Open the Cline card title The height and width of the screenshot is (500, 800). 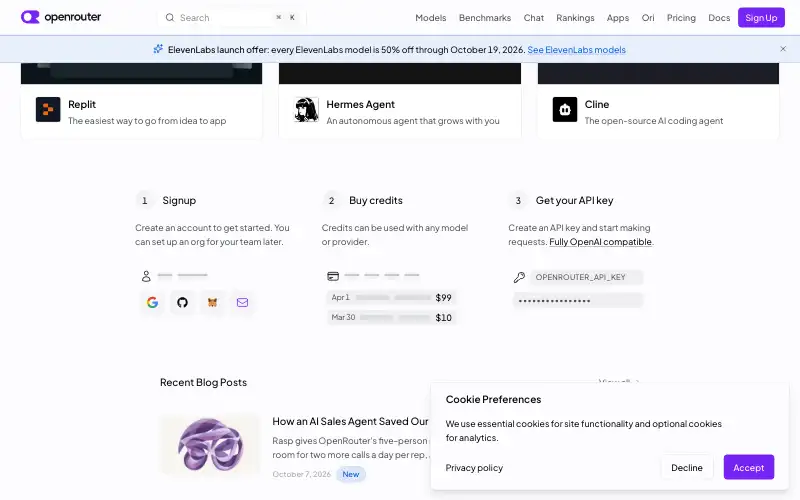coord(597,104)
